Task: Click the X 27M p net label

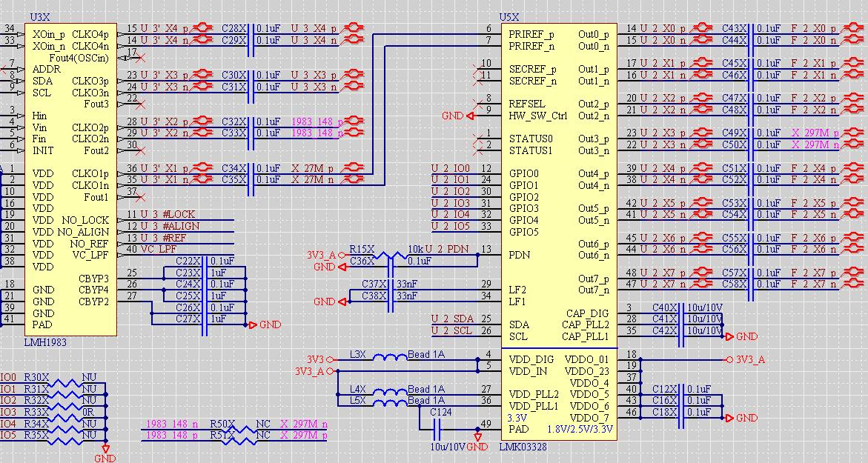Action: [x=314, y=167]
